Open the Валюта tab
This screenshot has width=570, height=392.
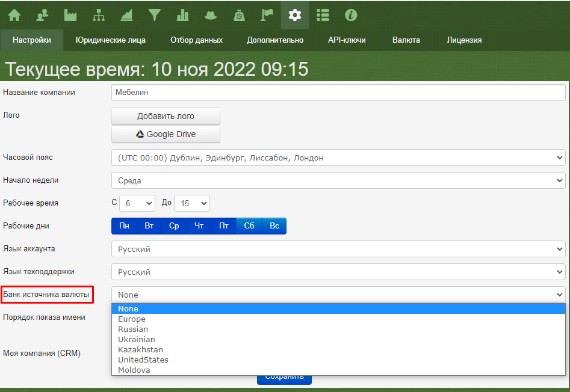point(406,40)
